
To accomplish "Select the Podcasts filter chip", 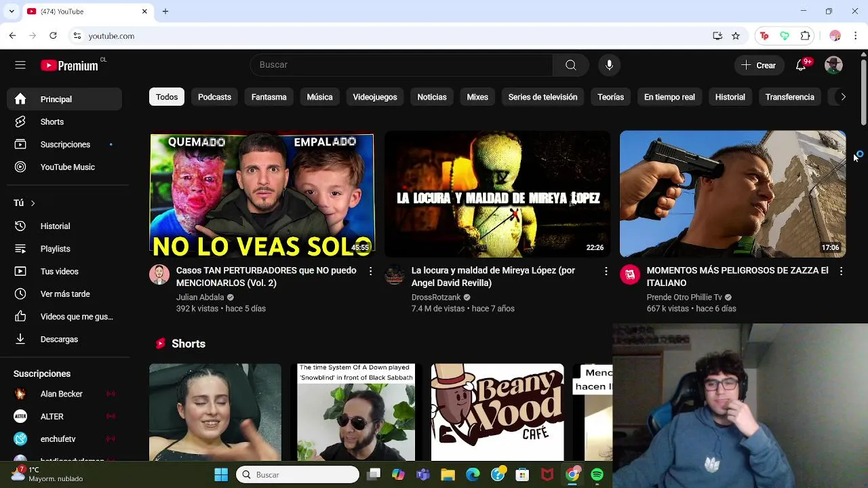I will pos(214,97).
